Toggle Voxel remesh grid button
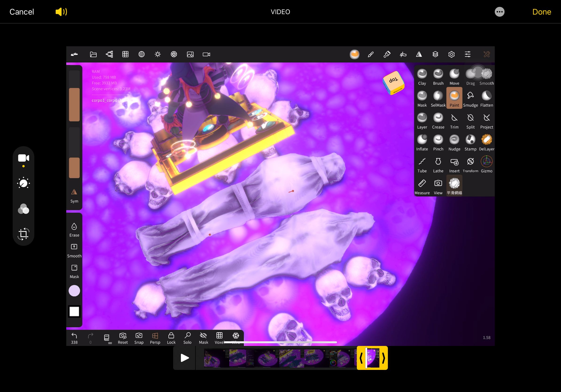The width and height of the screenshot is (561, 392). 219,338
